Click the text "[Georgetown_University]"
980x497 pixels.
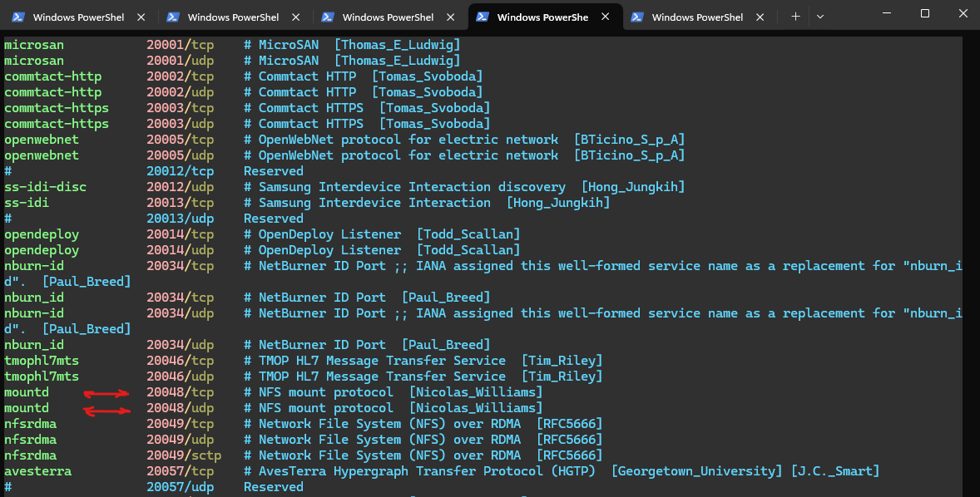coord(696,471)
